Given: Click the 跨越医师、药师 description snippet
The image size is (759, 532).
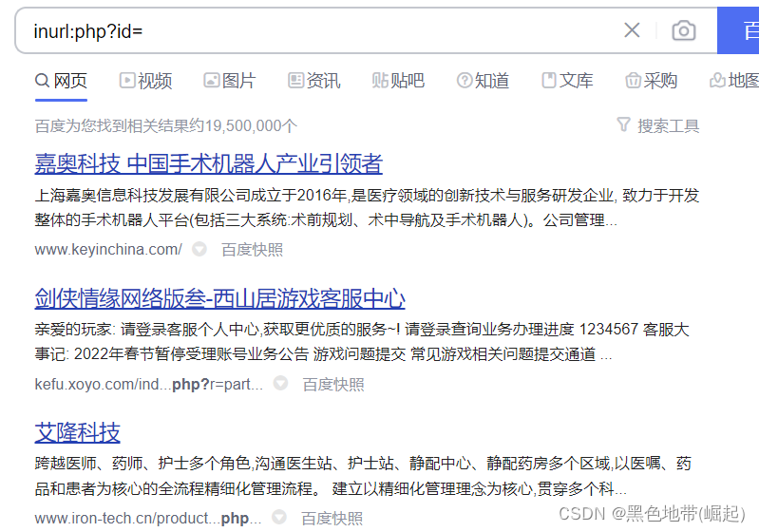Looking at the screenshot, I should pyautogui.click(x=363, y=476).
